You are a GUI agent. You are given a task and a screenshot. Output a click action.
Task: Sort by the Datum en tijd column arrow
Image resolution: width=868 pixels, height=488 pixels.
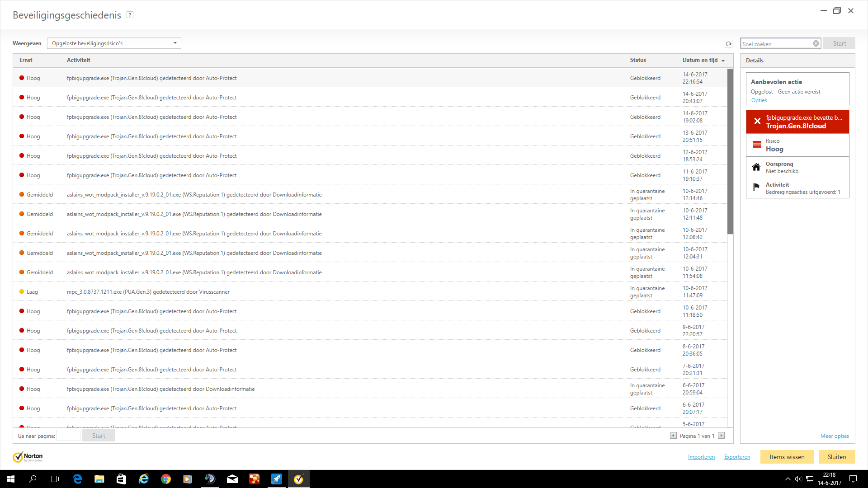723,61
